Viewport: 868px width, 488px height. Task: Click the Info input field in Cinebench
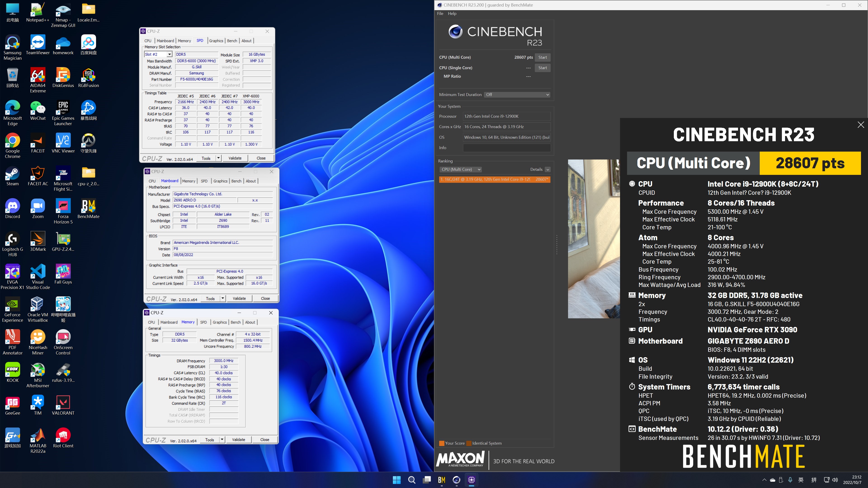507,148
